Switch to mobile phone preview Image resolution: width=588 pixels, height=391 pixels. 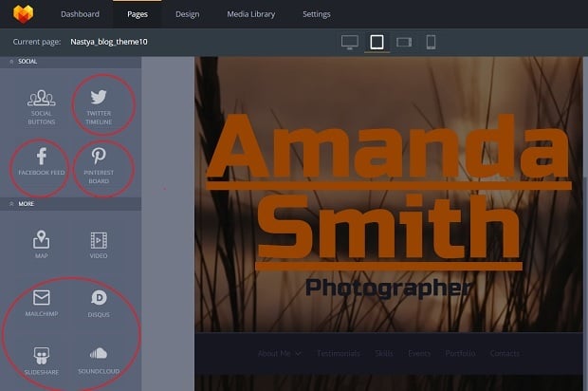point(431,42)
